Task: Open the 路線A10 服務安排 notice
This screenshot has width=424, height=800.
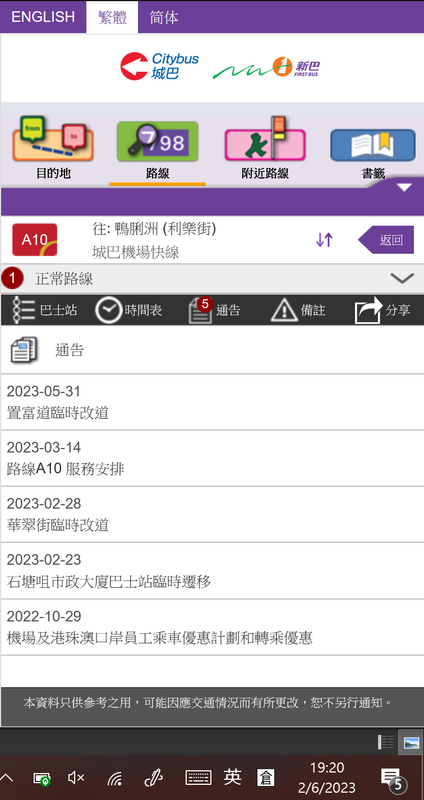Action: (x=212, y=458)
